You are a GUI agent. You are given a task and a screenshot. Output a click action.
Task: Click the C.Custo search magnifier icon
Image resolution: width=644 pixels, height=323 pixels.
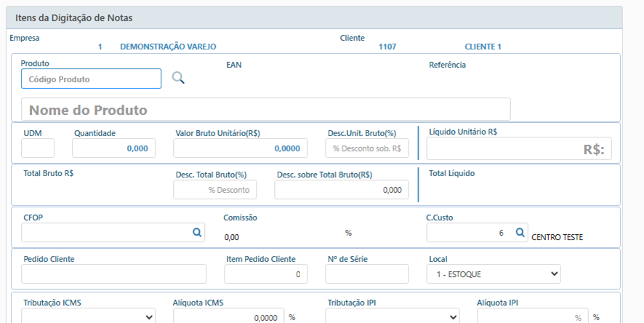click(520, 232)
